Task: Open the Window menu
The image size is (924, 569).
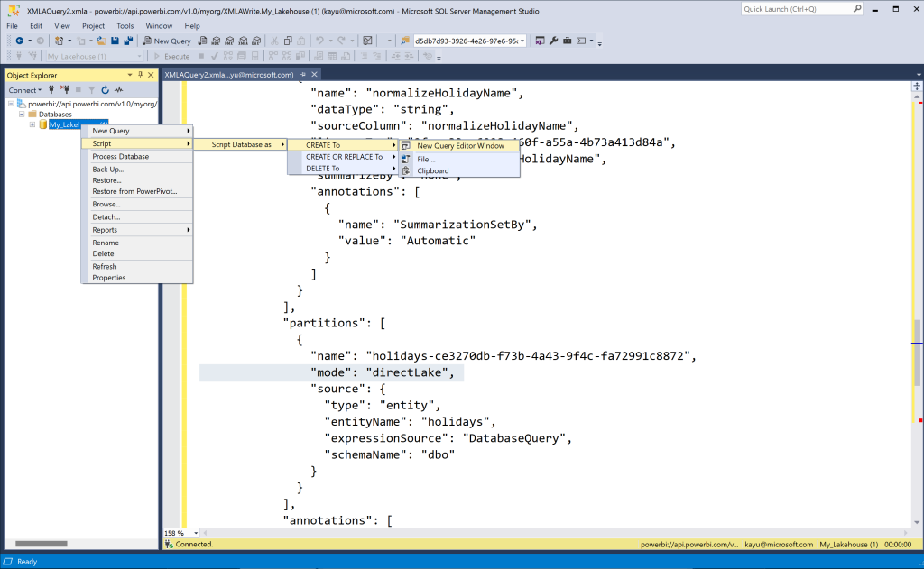Action: (x=159, y=26)
